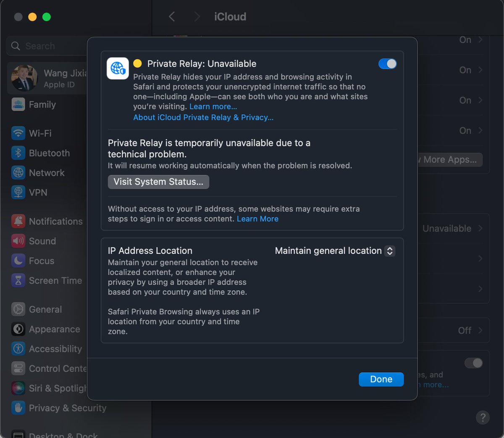
Task: Go forward with the right chevron
Action: point(197,16)
